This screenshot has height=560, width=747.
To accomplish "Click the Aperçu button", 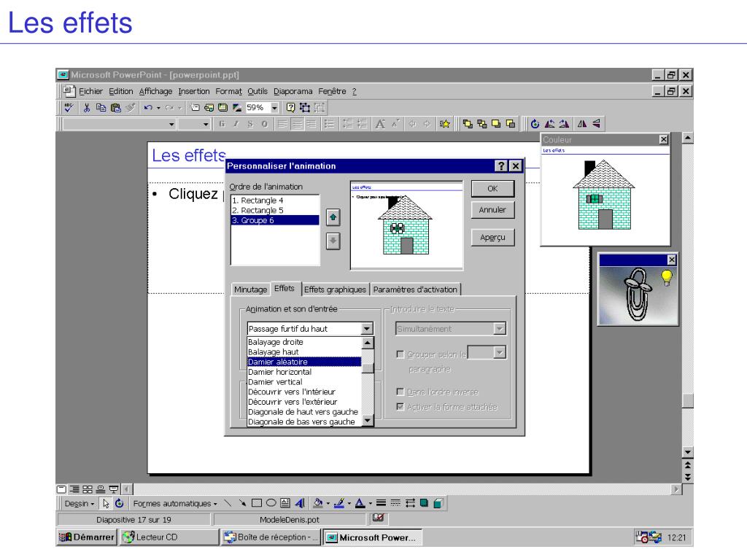I will pos(492,237).
